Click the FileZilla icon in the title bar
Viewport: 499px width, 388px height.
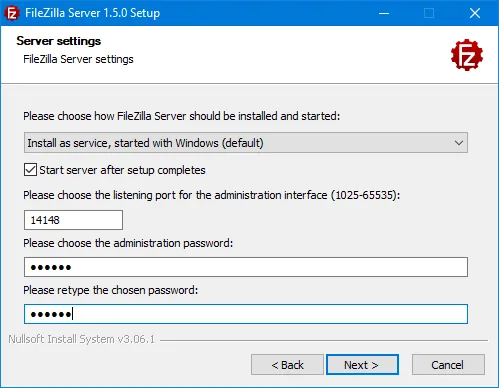12,13
